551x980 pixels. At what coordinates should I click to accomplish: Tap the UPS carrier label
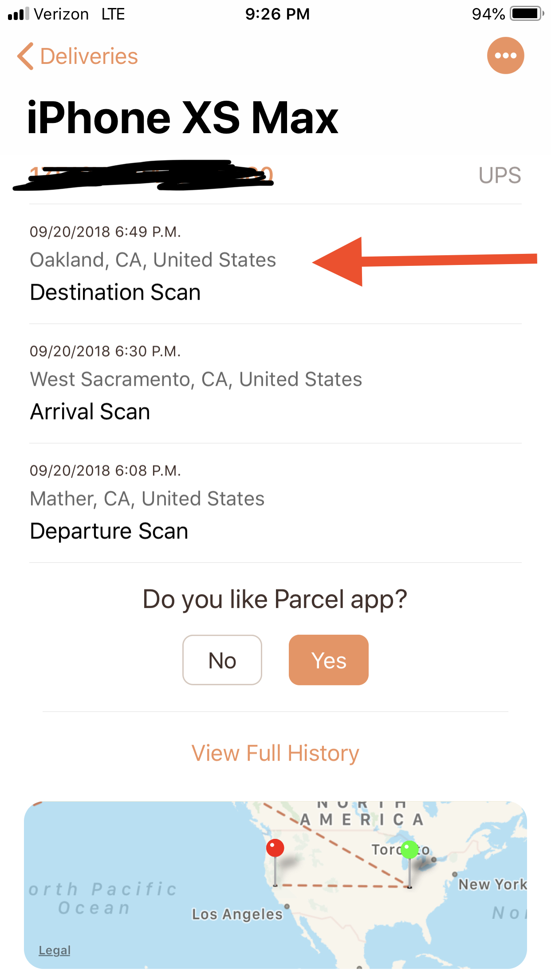[500, 175]
